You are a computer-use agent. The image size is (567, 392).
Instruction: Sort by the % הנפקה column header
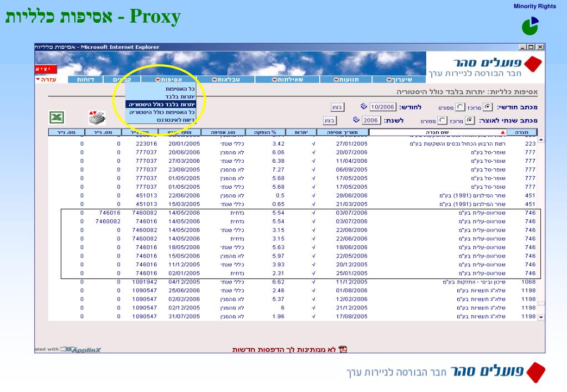[265, 132]
